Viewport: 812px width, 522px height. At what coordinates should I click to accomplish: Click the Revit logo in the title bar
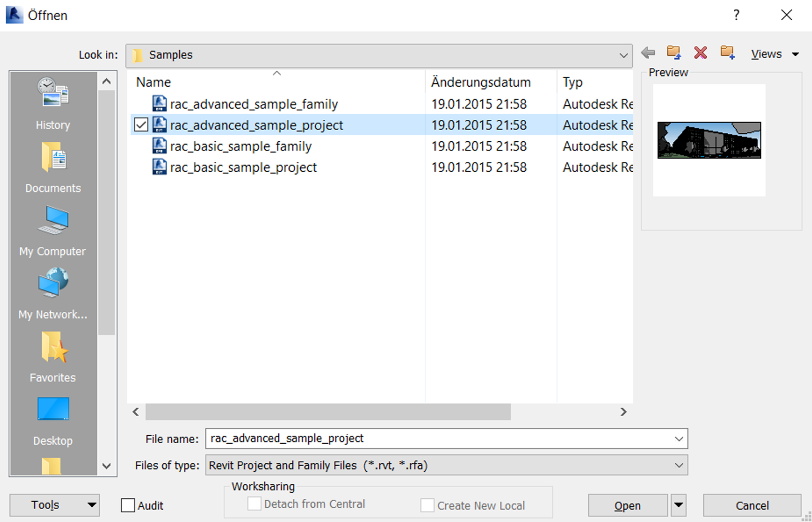click(14, 15)
